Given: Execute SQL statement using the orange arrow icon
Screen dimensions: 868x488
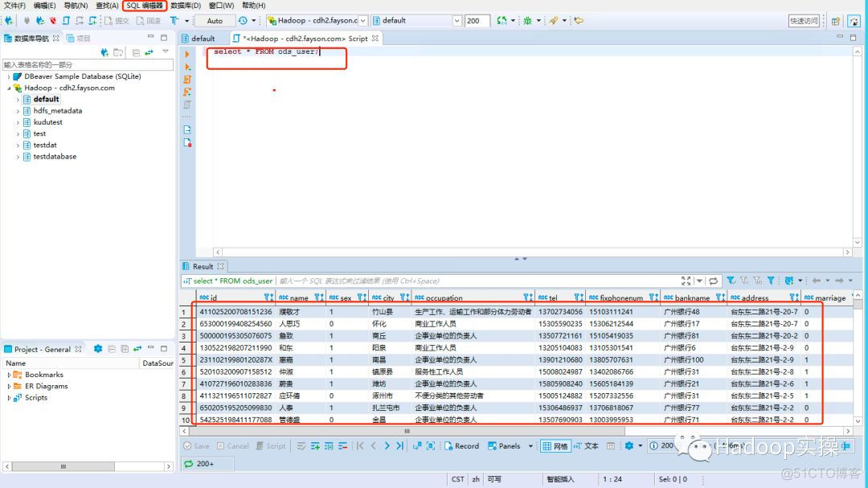Looking at the screenshot, I should coord(187,55).
